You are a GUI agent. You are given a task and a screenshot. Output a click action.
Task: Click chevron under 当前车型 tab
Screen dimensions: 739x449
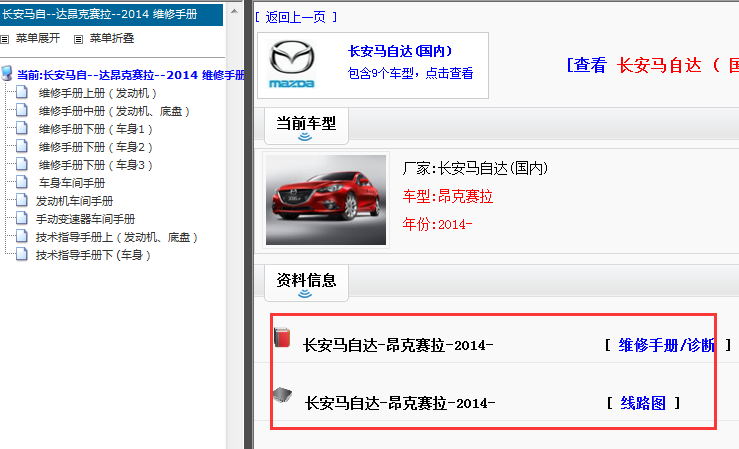(x=305, y=137)
